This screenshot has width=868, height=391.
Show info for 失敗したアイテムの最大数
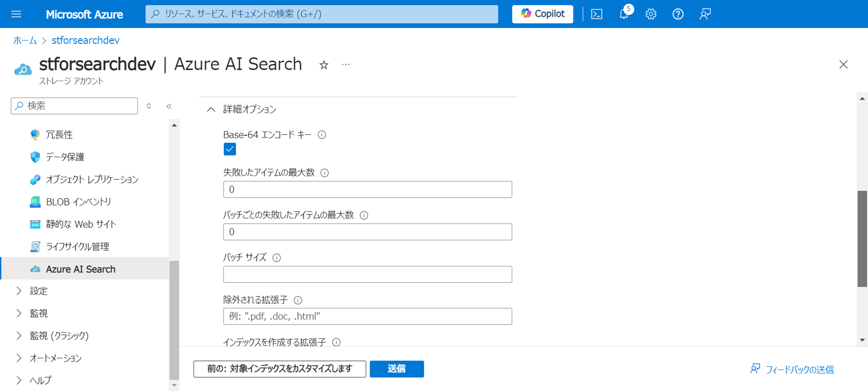tap(325, 173)
